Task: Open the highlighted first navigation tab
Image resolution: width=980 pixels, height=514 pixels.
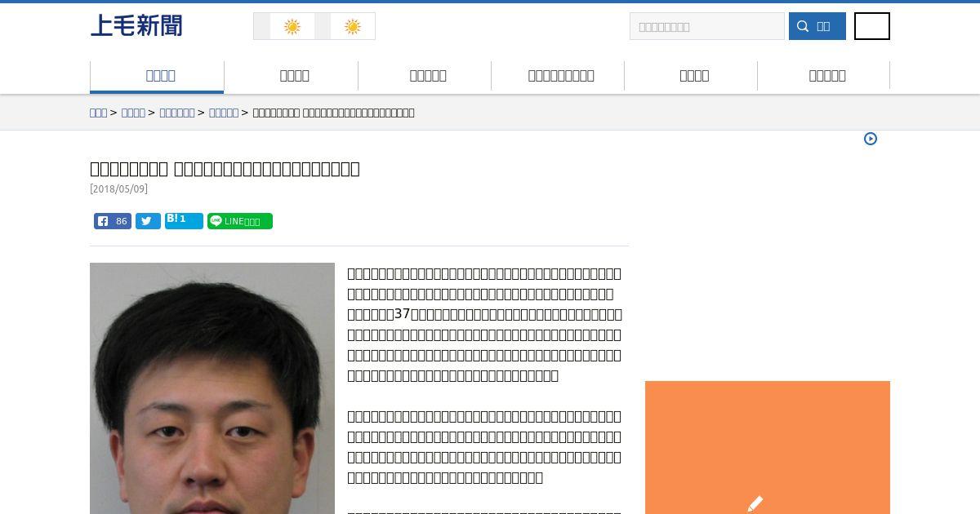Action: coord(157,76)
